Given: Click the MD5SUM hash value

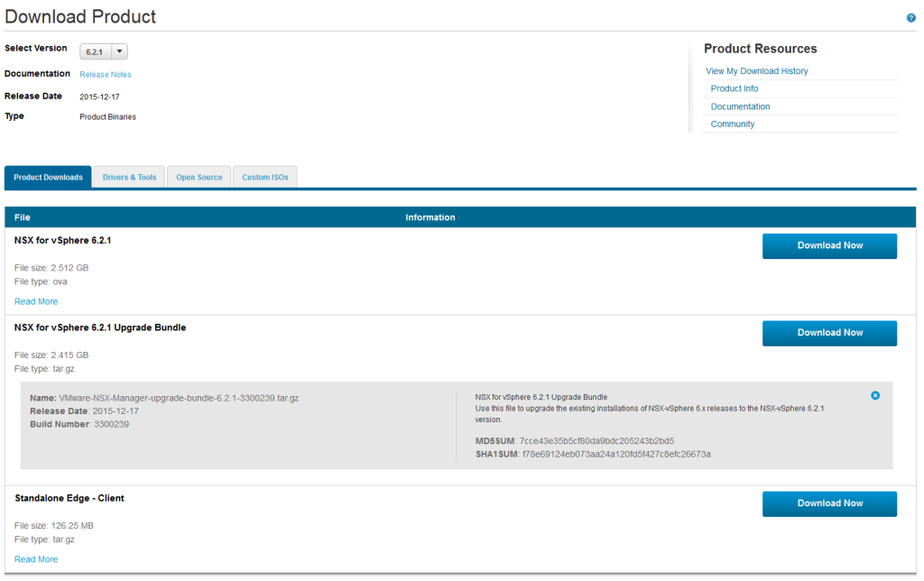Looking at the screenshot, I should click(x=596, y=441).
